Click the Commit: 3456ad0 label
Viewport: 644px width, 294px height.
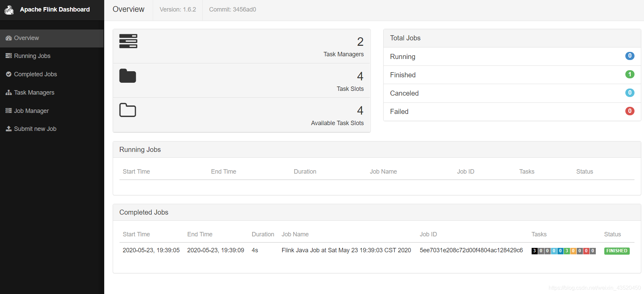pyautogui.click(x=233, y=9)
